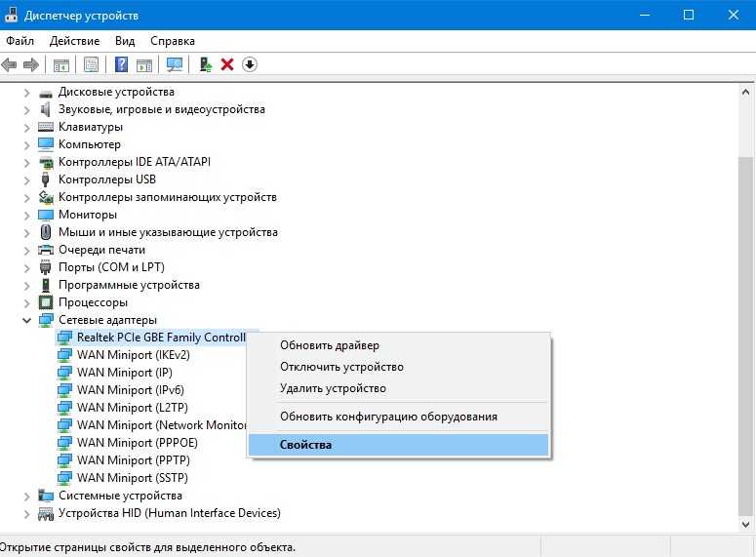756x557 pixels.
Task: Expand the Звуковые, игровые и видеоустройства node
Action: (27, 110)
